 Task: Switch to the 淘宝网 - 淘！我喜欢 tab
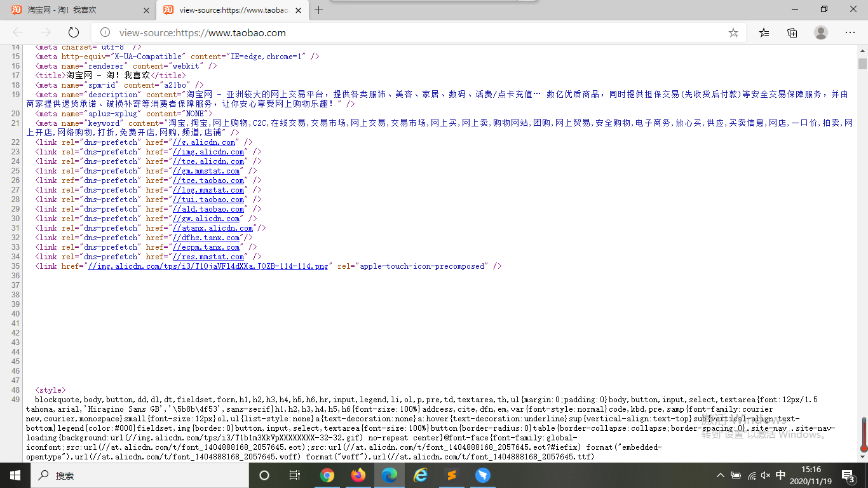pyautogui.click(x=80, y=10)
